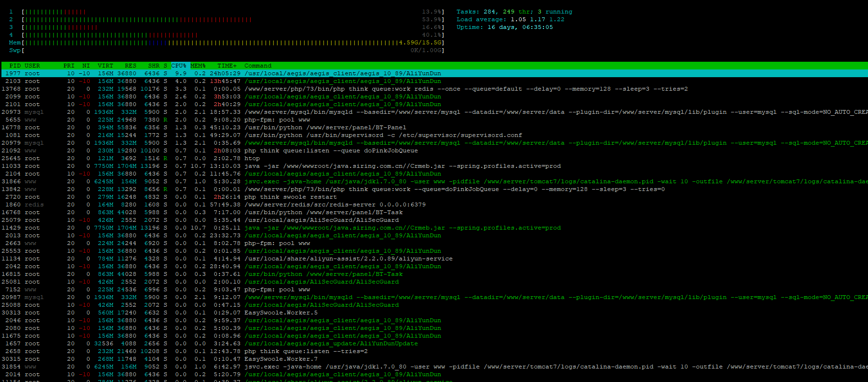Select mysqld thread row PID 20987
The height and width of the screenshot is (382, 868).
click(434, 297)
